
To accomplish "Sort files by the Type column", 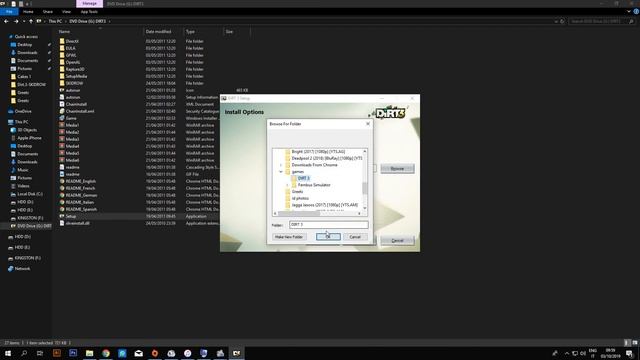I will 190,31.
